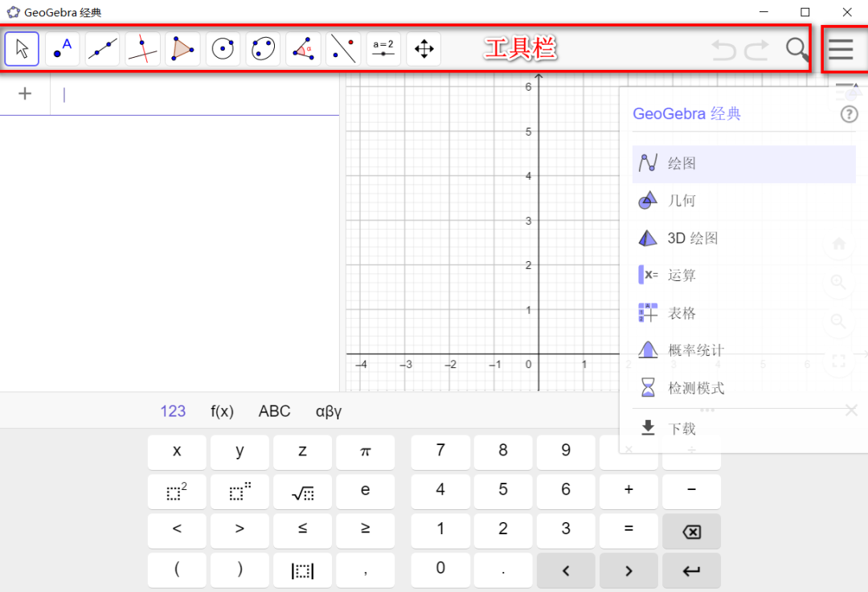Select the Move Graphics View tool
This screenshot has width=868, height=592.
coord(424,49)
